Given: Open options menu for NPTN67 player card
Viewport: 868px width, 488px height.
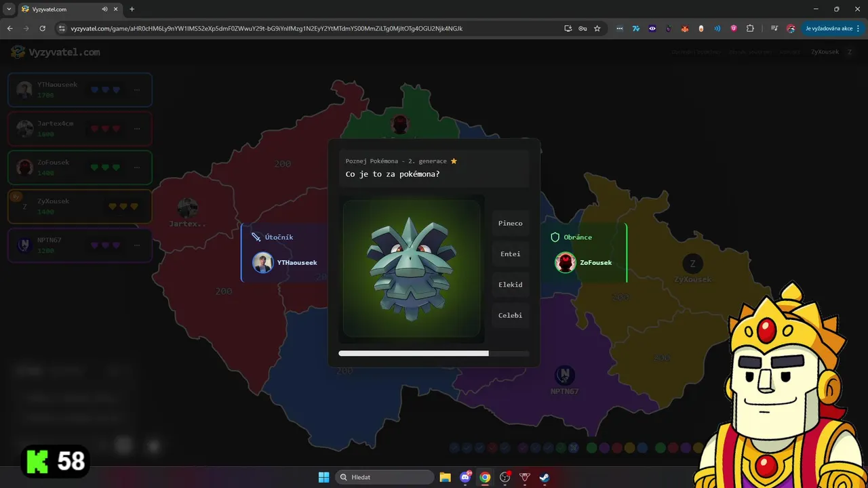Looking at the screenshot, I should coord(137,245).
